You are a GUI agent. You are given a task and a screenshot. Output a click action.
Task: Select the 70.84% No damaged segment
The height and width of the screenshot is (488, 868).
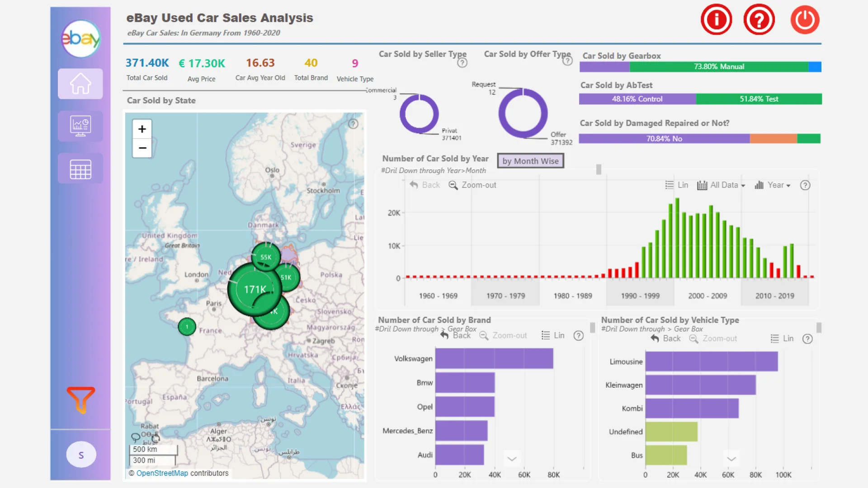coord(664,139)
